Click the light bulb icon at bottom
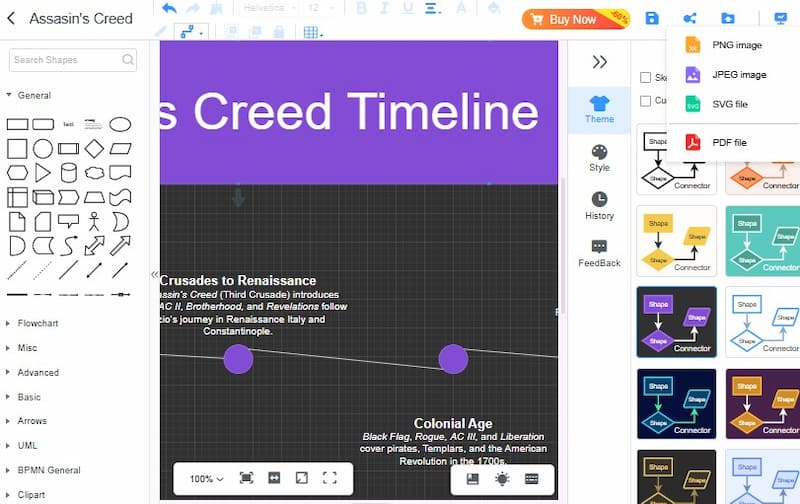Screen dimensions: 800x504 tap(501, 478)
